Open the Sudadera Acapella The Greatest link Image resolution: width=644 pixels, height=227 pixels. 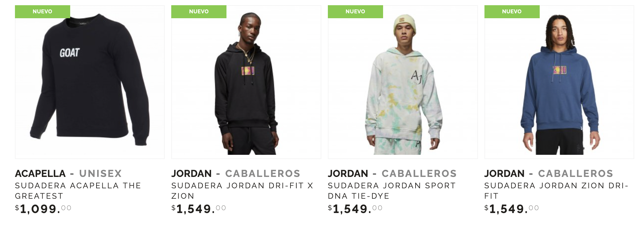(x=78, y=191)
